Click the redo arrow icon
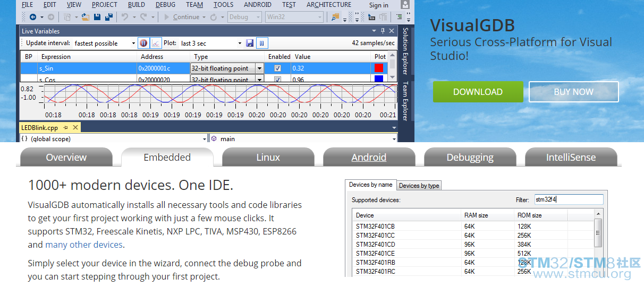 click(x=143, y=17)
